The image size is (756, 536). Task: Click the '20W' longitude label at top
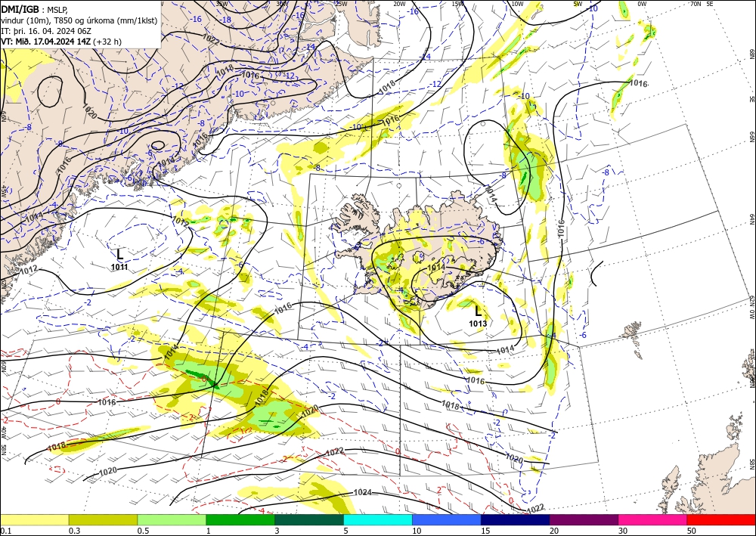click(399, 4)
